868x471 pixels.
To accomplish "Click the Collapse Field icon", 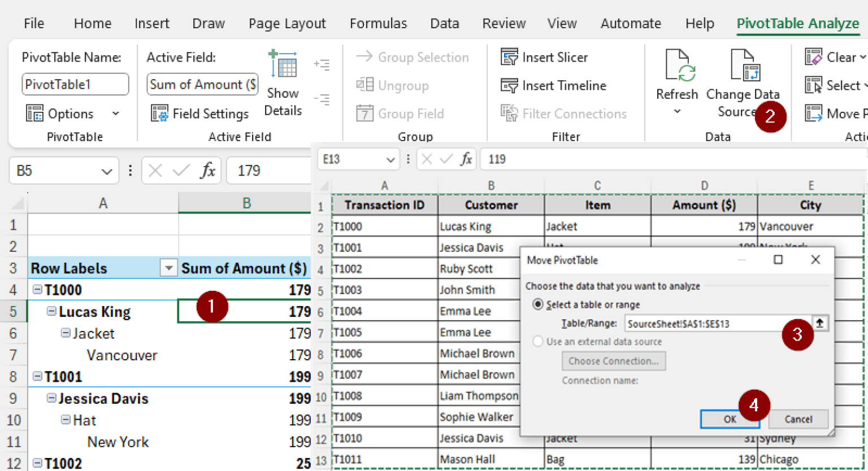I will (x=322, y=99).
